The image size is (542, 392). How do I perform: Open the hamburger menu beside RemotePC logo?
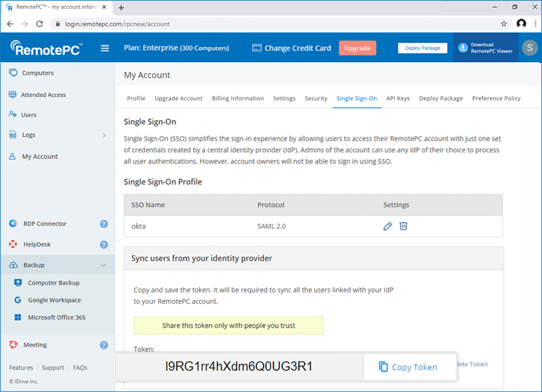[105, 48]
